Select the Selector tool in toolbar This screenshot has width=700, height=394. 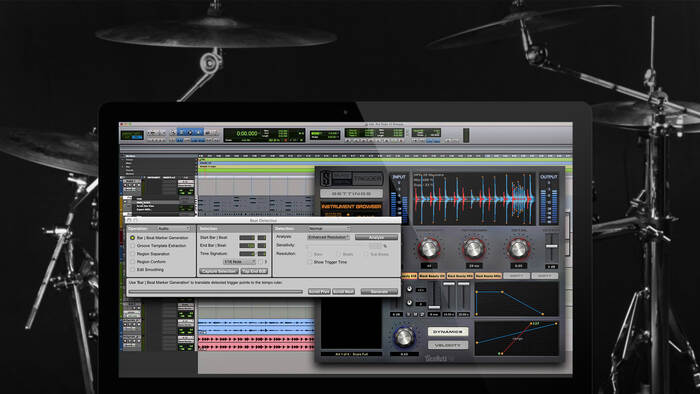(x=190, y=133)
